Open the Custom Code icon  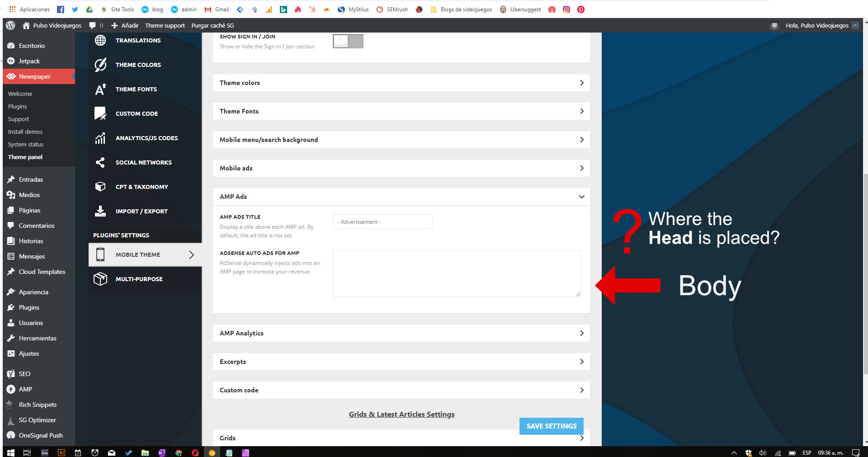100,113
